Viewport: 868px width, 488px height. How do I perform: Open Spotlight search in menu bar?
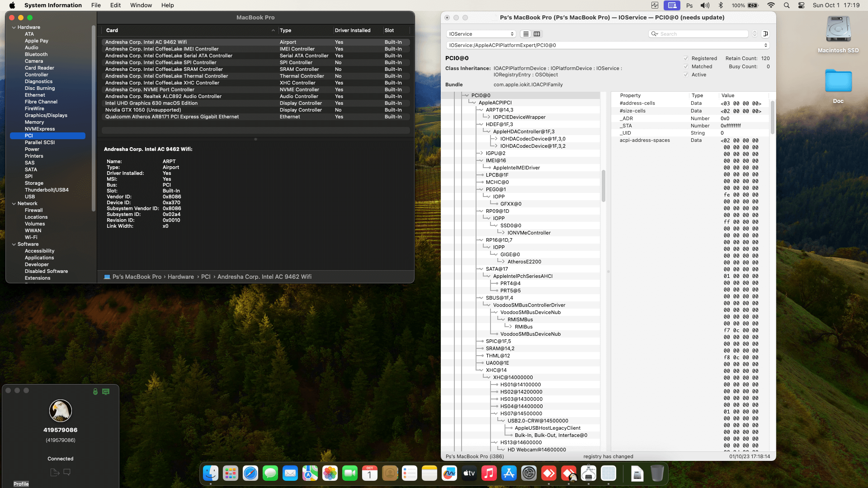(x=787, y=5)
